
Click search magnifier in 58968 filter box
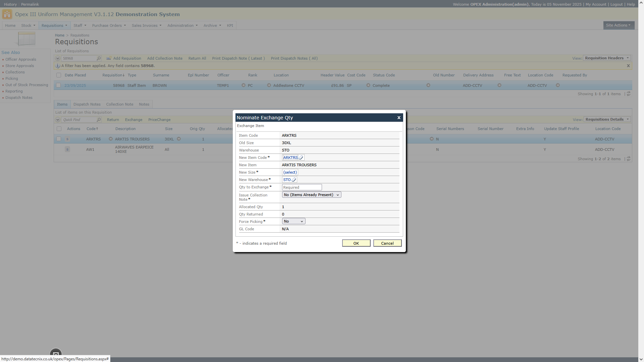[x=99, y=58]
